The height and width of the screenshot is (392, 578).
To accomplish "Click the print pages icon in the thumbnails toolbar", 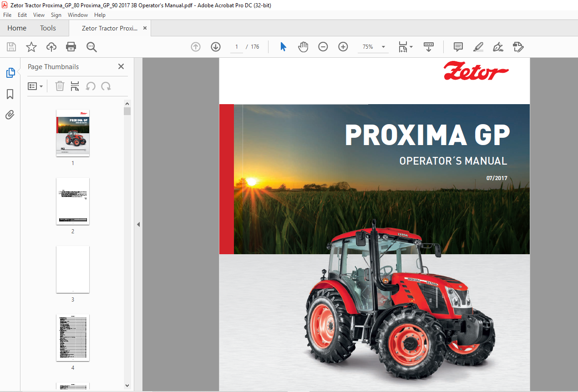I will 75,86.
